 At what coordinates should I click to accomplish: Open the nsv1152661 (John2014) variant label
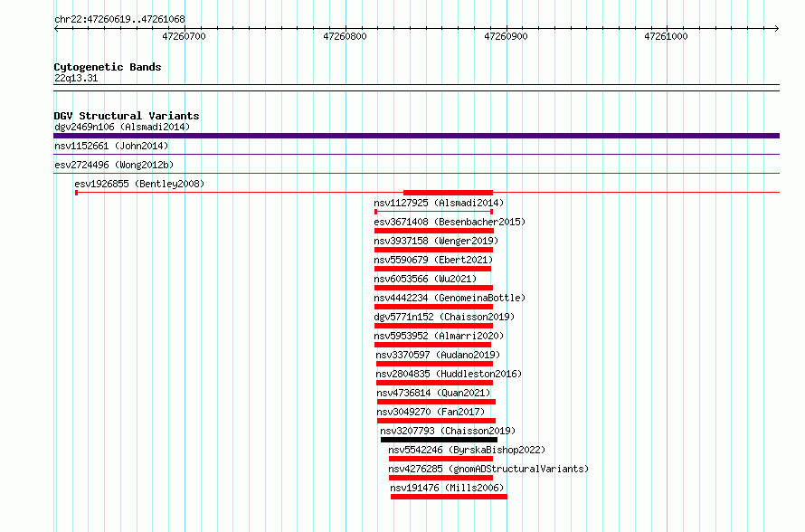(111, 146)
